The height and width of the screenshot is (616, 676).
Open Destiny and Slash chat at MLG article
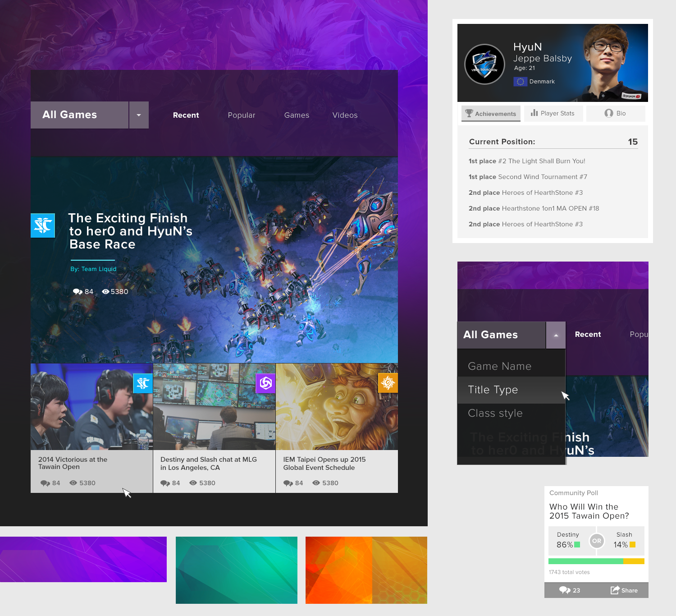209,463
